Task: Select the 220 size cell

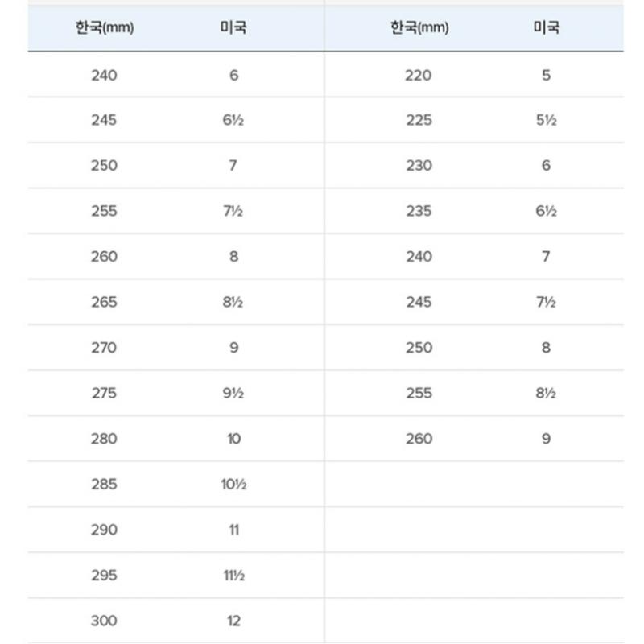Action: pos(419,76)
